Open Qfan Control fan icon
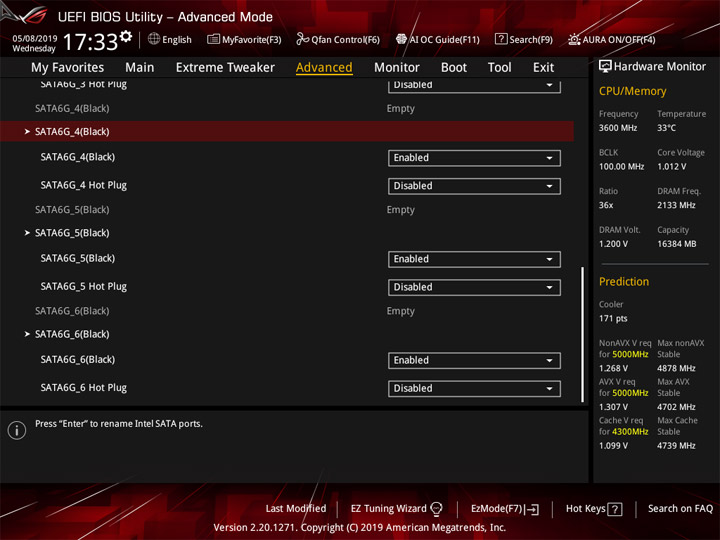Screen dimensions: 720x540 pos(302,39)
